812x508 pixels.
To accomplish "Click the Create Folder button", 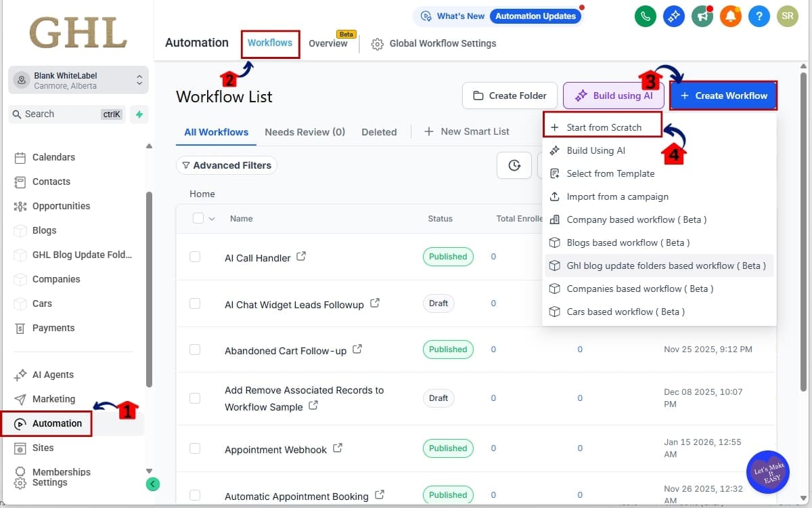I will [510, 96].
